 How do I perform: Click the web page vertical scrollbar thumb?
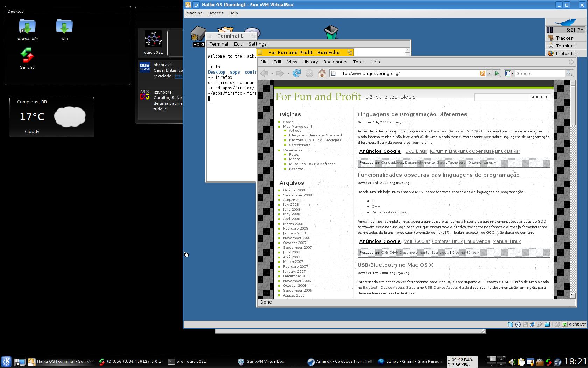(573, 105)
